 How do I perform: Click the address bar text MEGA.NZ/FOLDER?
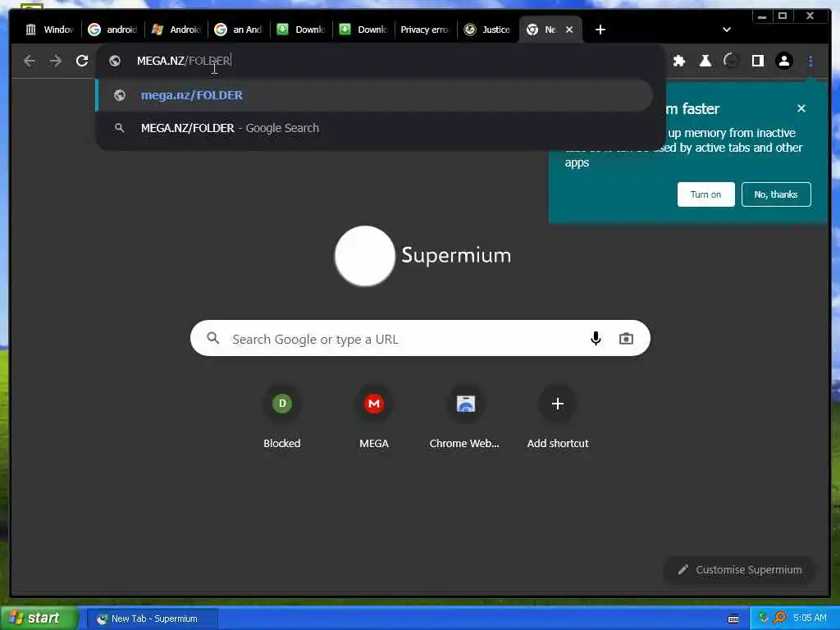184,61
